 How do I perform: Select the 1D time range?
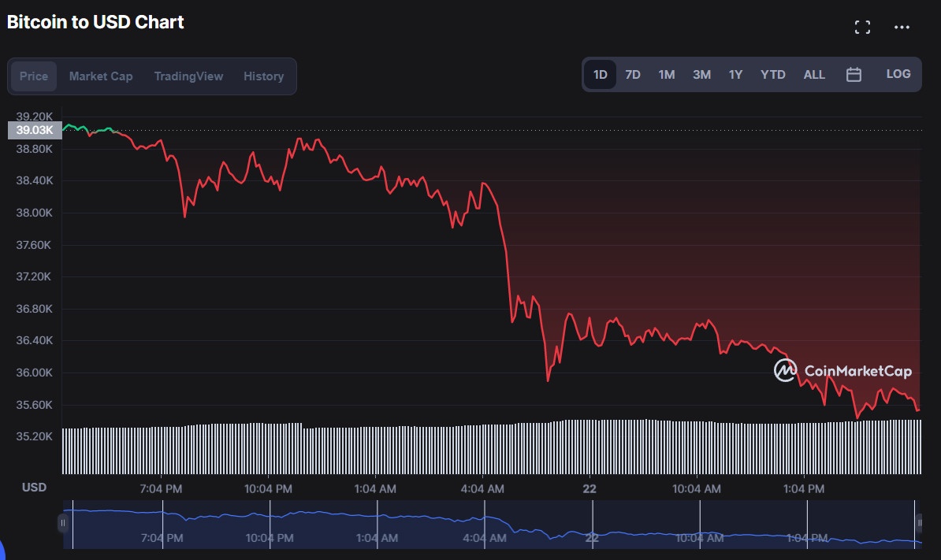(600, 75)
